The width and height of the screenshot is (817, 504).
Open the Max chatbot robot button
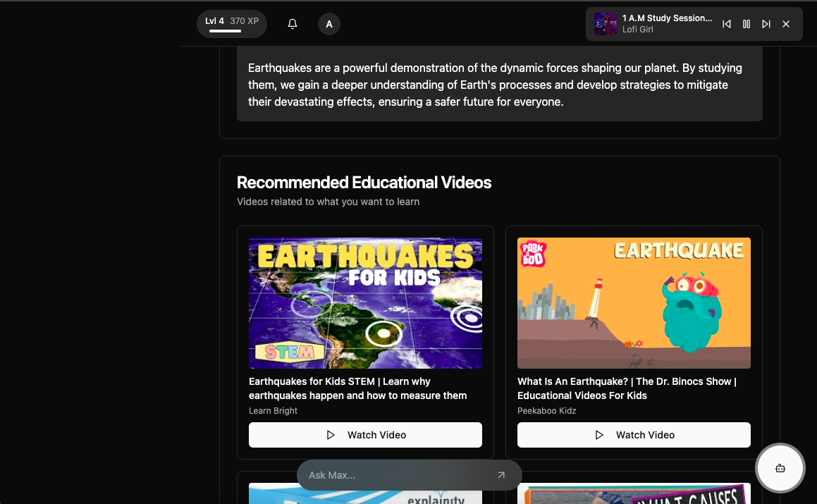click(x=780, y=468)
